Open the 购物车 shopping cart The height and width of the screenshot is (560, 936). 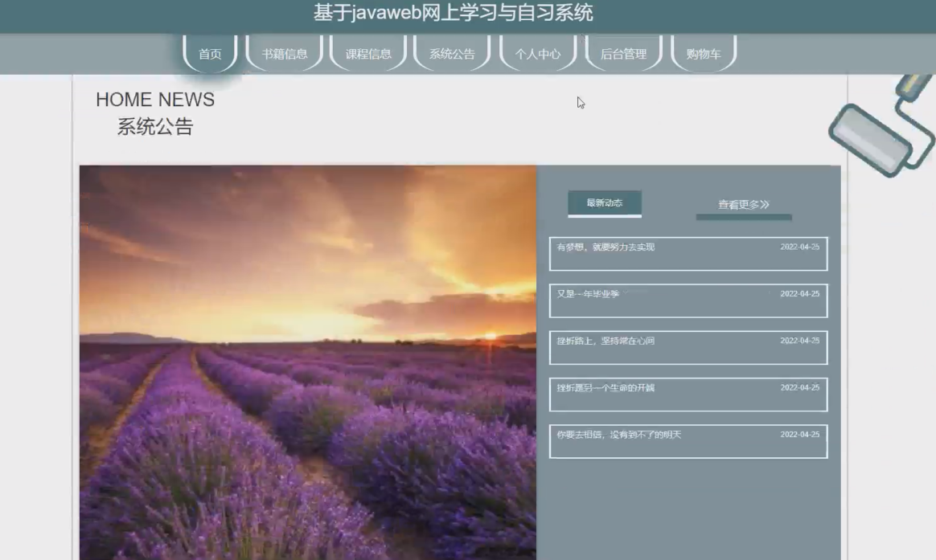click(704, 54)
